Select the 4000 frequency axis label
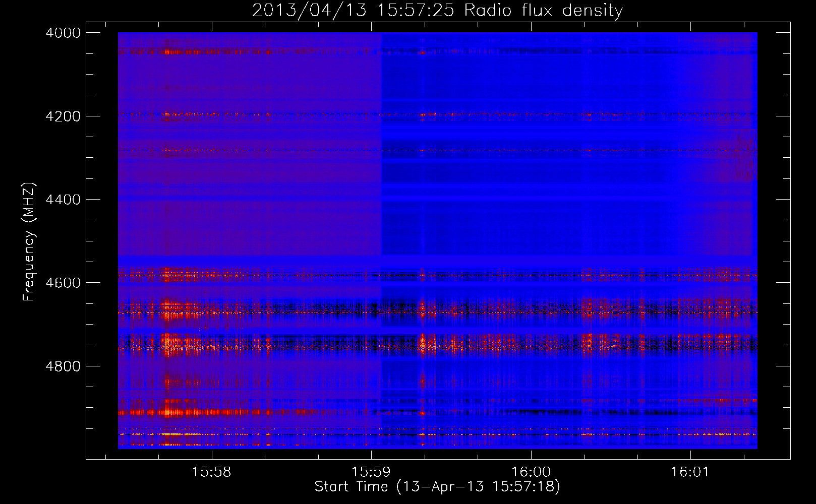Image resolution: width=816 pixels, height=504 pixels. click(x=63, y=33)
